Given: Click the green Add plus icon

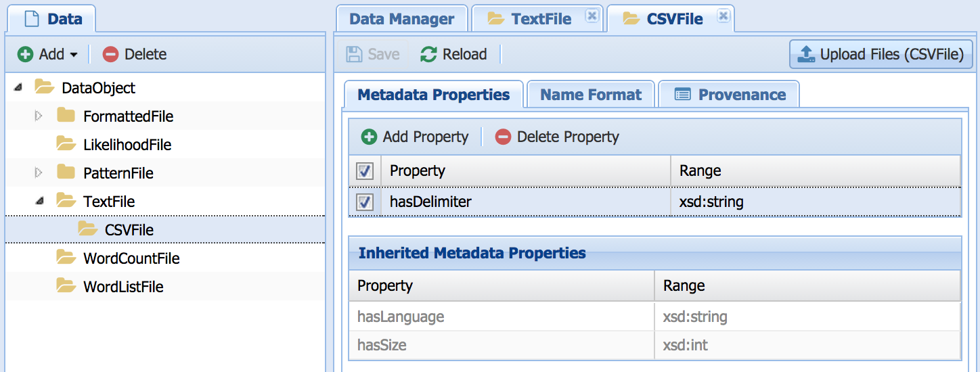Looking at the screenshot, I should point(25,54).
